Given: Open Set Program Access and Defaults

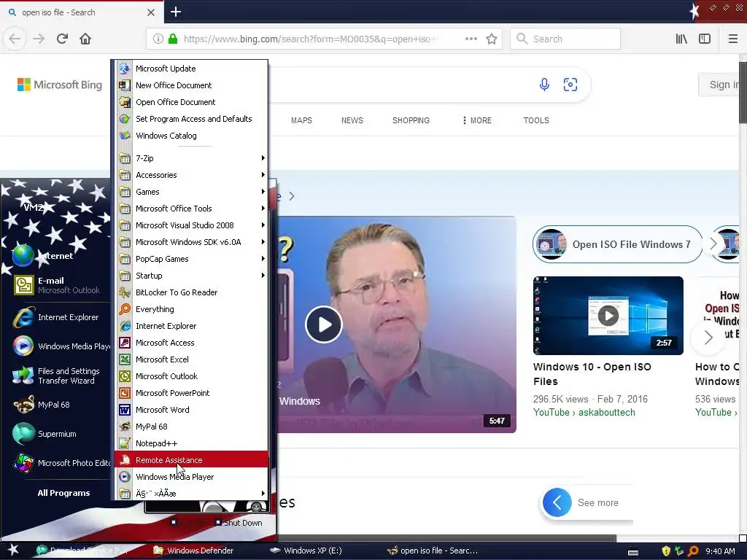Looking at the screenshot, I should (x=190, y=119).
